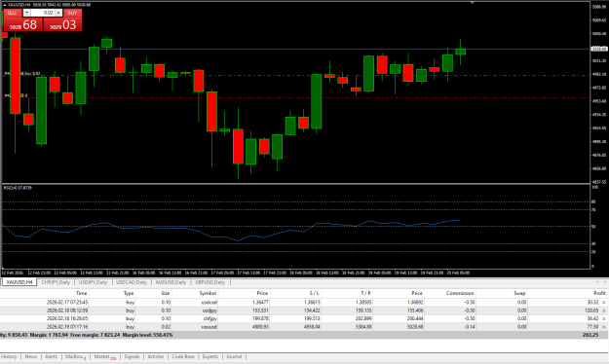
Task: Click the take profit value 5384.88
Action: pos(363,327)
